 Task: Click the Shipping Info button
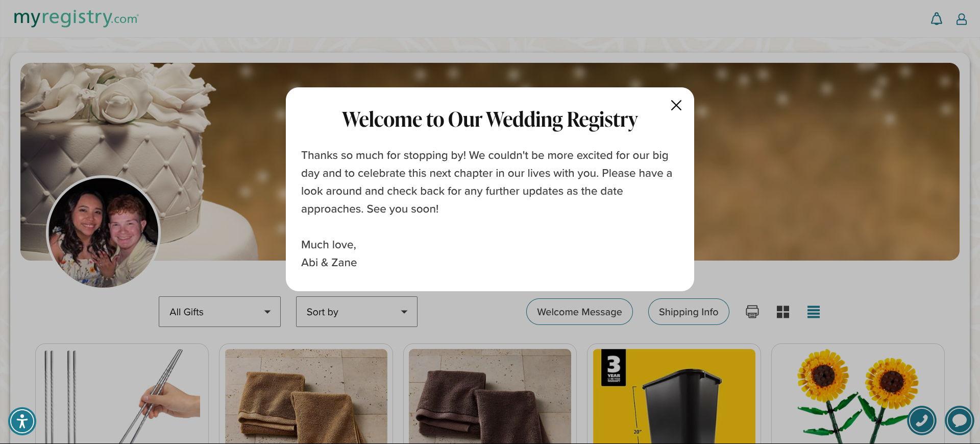[688, 312]
